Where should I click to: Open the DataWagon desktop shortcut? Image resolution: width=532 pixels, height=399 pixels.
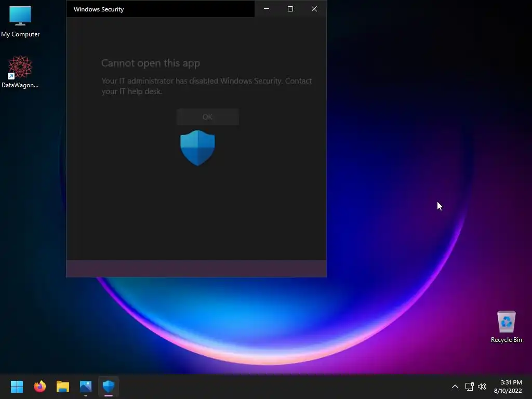tap(20, 72)
